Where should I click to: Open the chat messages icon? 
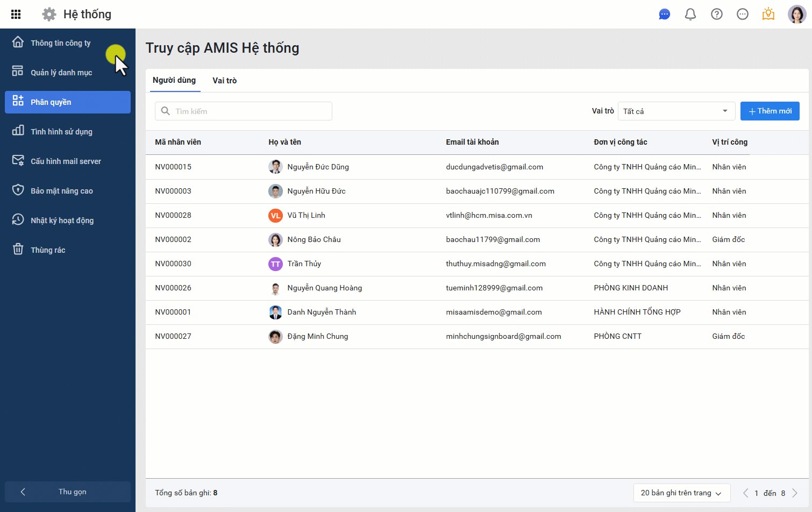(665, 15)
